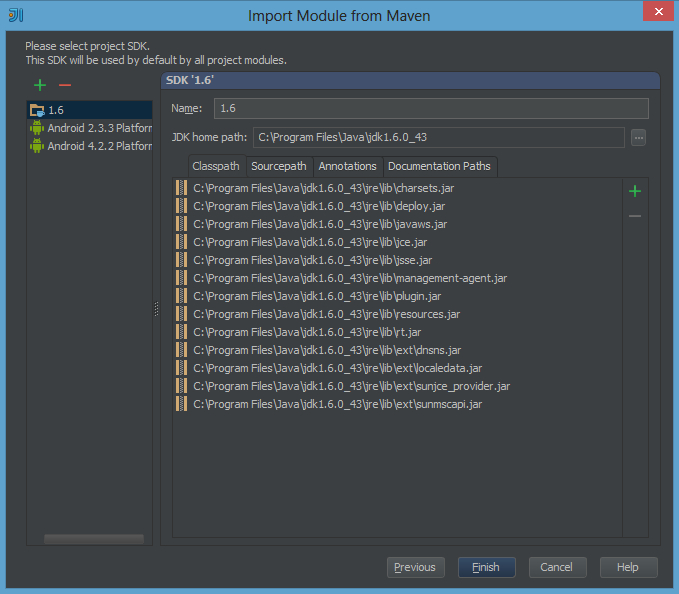Screen dimensions: 679x594
Task: Go back with the Previous button
Action: click(416, 567)
